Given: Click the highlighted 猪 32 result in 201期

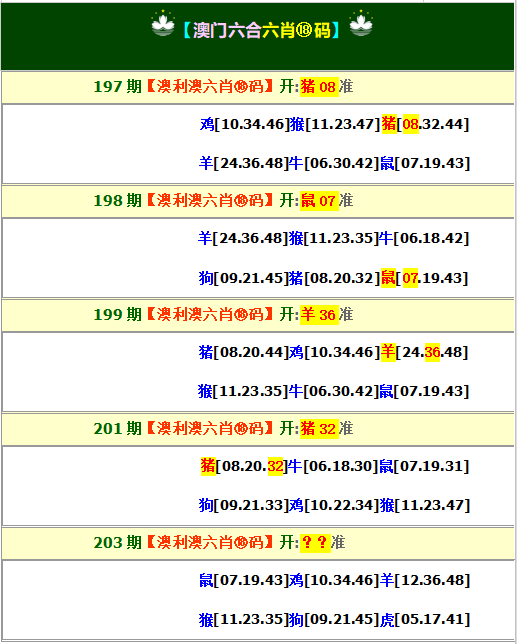Looking at the screenshot, I should (x=319, y=429).
